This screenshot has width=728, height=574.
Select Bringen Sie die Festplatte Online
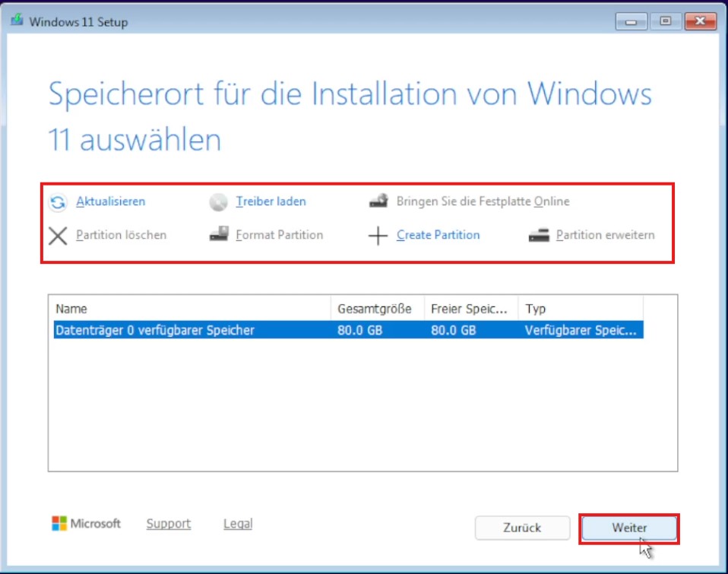tap(483, 201)
